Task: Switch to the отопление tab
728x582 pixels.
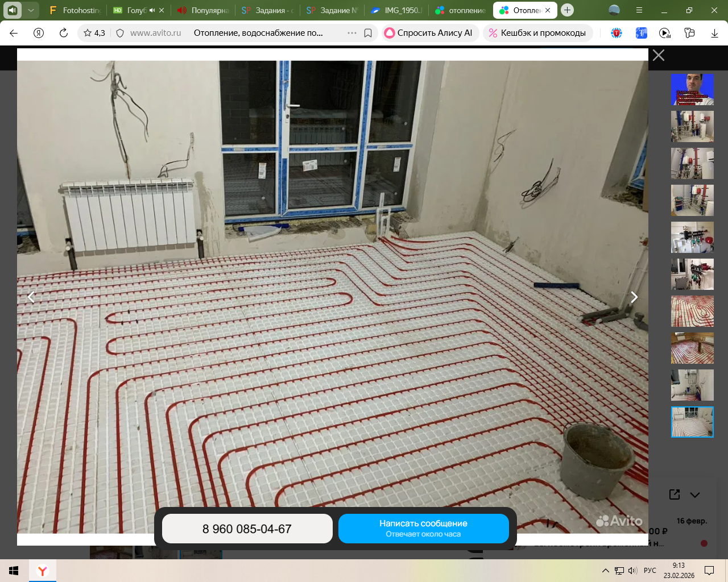Action: (461, 10)
